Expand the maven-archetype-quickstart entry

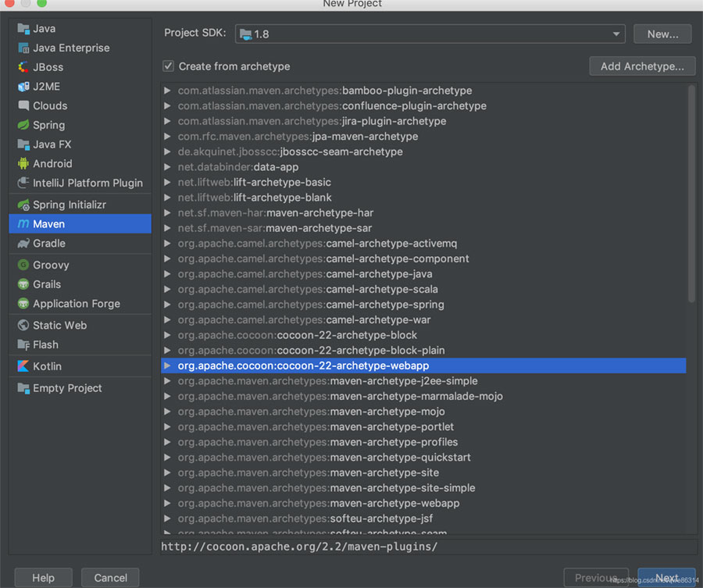pos(167,457)
